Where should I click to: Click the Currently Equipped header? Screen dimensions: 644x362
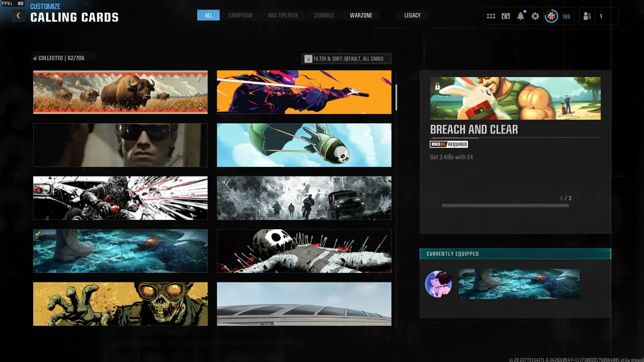point(515,254)
